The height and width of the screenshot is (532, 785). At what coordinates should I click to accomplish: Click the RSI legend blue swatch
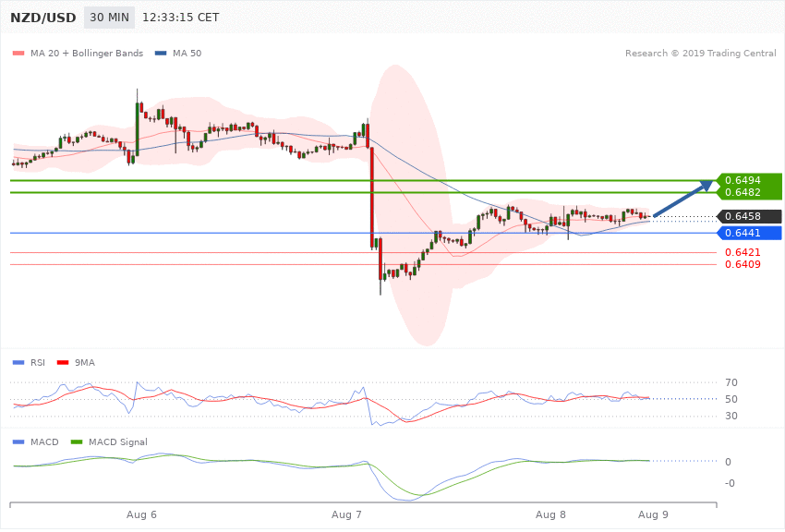[x=18, y=362]
